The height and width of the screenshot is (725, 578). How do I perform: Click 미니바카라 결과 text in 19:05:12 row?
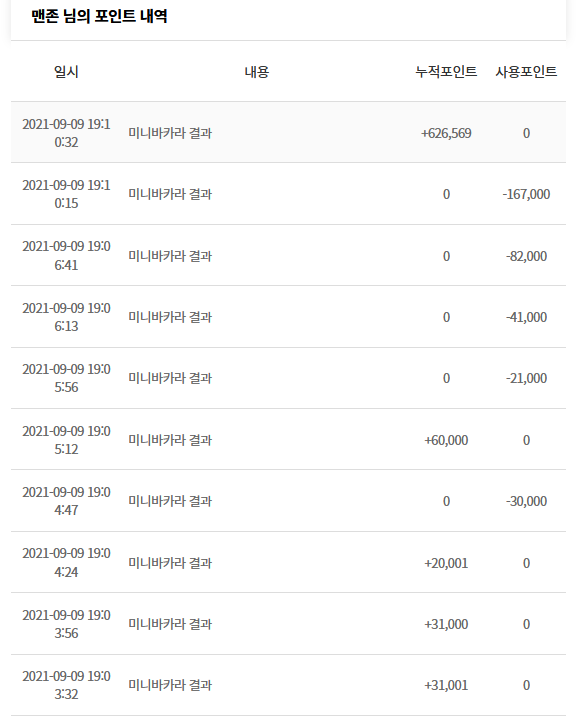pyautogui.click(x=170, y=440)
